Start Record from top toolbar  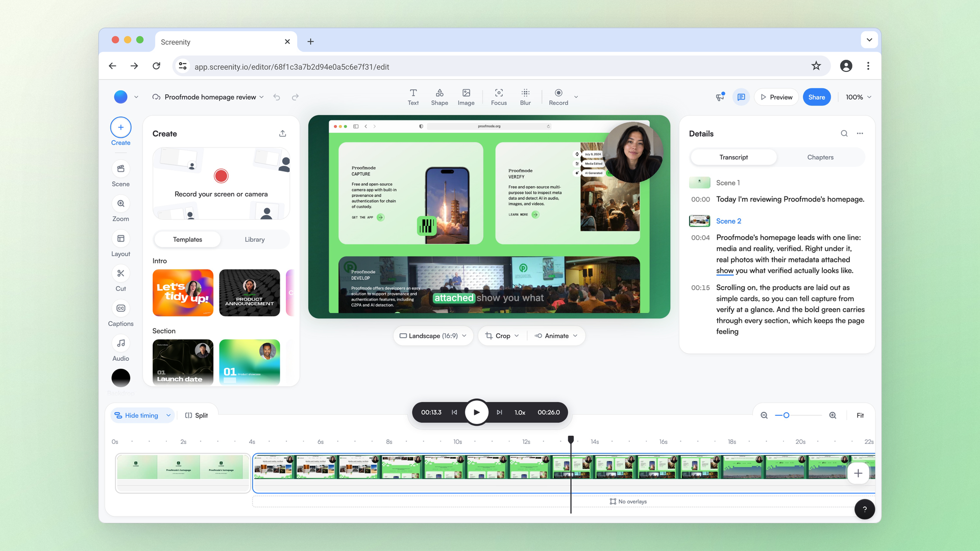tap(558, 97)
